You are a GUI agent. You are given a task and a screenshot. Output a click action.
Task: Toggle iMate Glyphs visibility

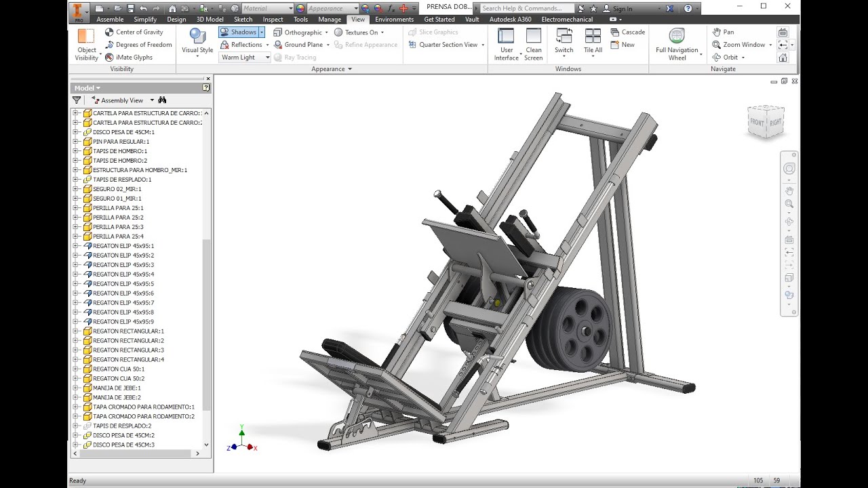(129, 58)
